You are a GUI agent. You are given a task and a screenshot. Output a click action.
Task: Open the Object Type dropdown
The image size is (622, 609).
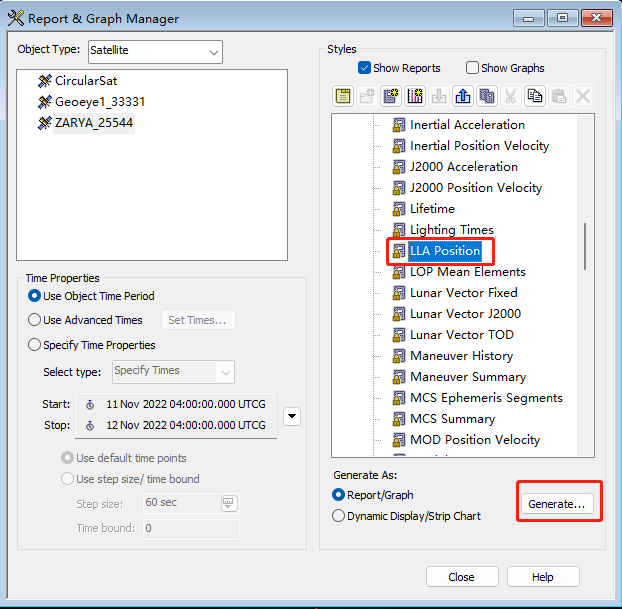coord(214,51)
